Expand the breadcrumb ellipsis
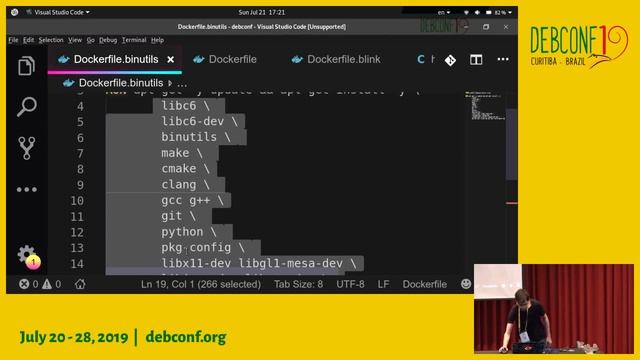Image resolution: width=640 pixels, height=360 pixels. pyautogui.click(x=182, y=84)
